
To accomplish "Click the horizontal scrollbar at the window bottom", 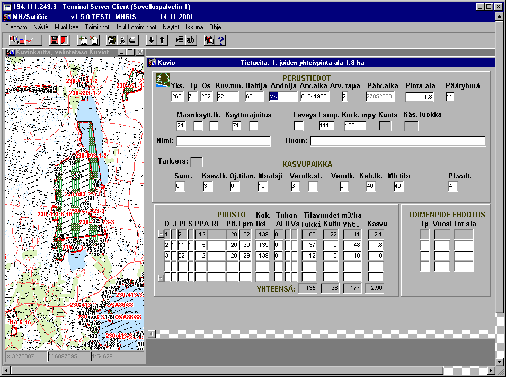I will [247, 370].
